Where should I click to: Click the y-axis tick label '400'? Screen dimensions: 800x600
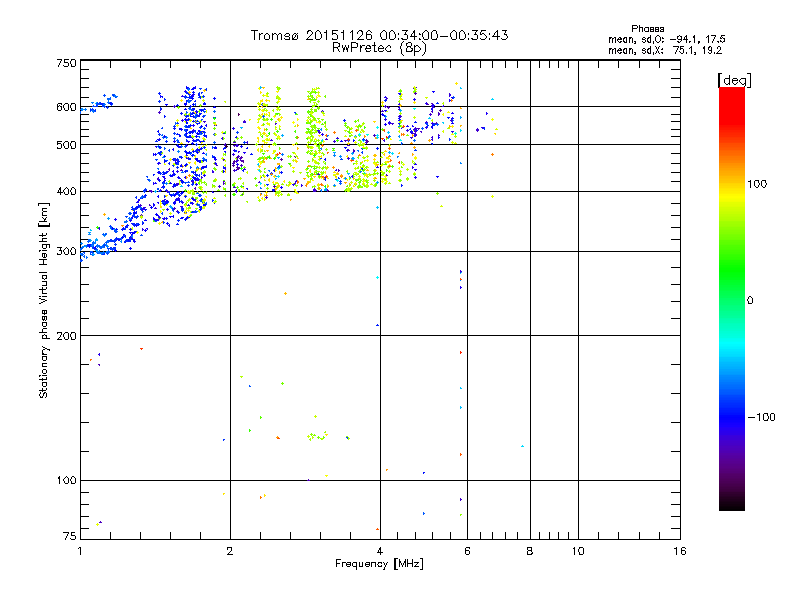(x=66, y=192)
